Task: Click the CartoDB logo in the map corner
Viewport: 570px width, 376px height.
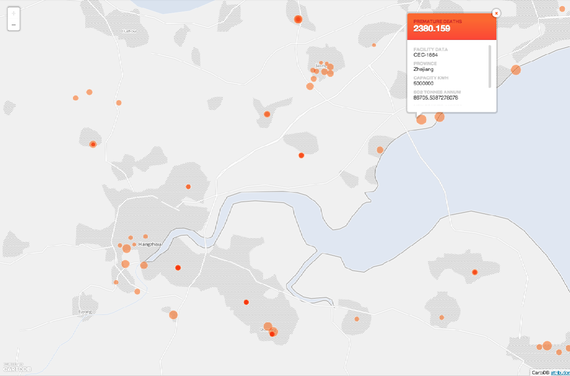Action: 17,368
